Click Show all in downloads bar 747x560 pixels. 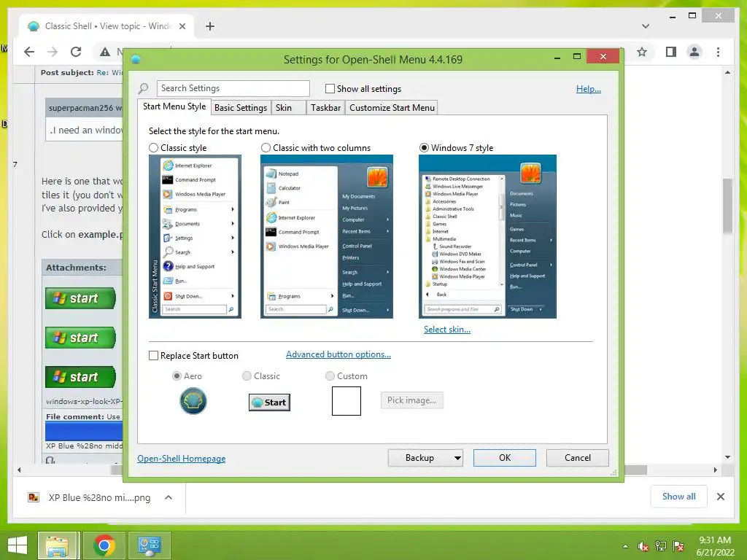679,497
